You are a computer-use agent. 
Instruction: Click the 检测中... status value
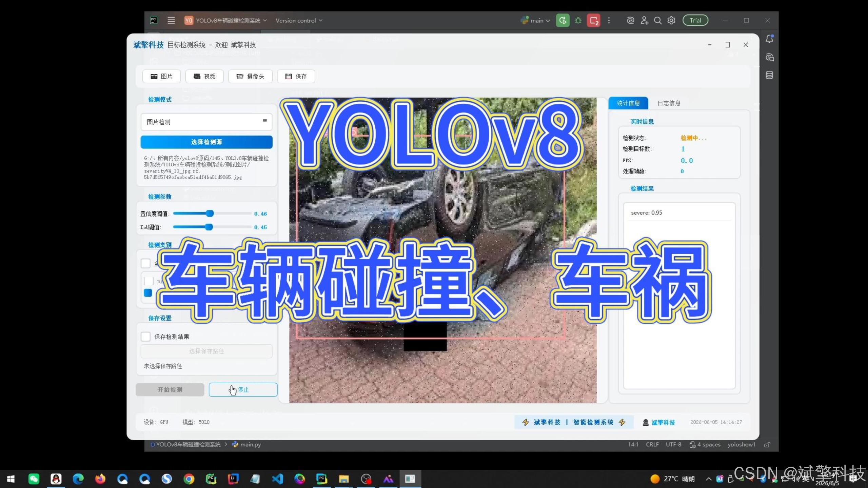tap(693, 138)
